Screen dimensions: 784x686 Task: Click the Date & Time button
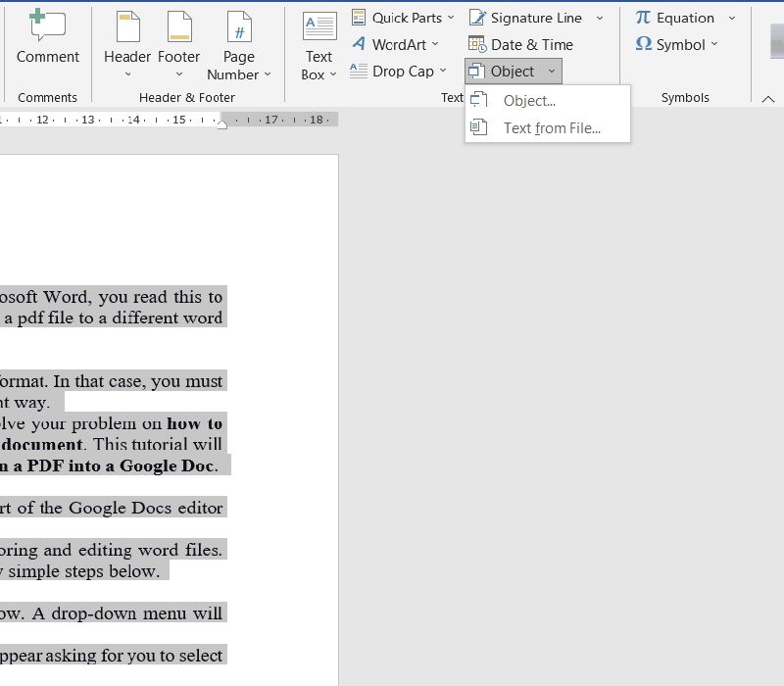522,44
